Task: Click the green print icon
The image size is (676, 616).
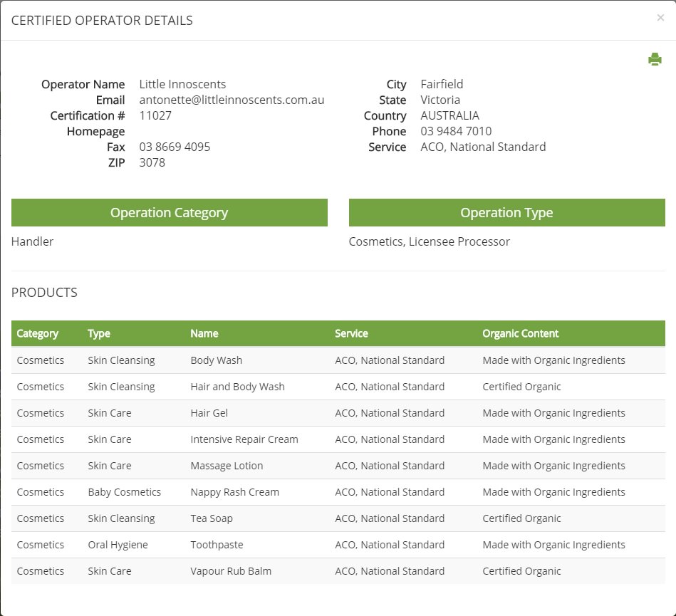Action: [x=655, y=59]
